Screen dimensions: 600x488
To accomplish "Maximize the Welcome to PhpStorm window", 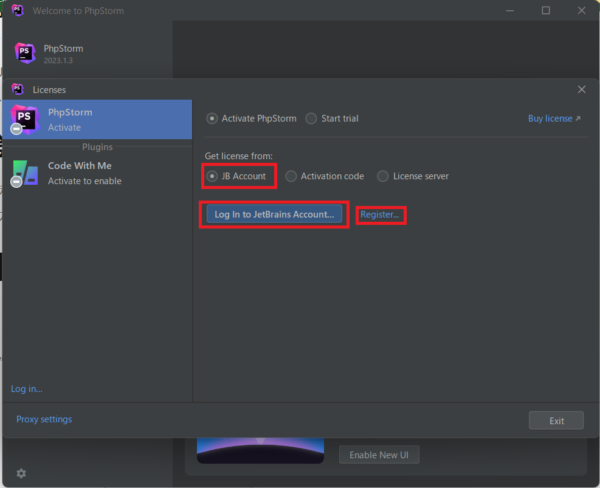I will point(546,10).
